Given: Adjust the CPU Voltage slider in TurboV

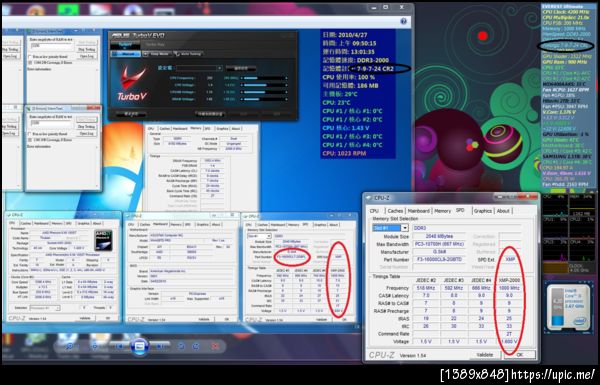Looking at the screenshot, I should click(264, 85).
